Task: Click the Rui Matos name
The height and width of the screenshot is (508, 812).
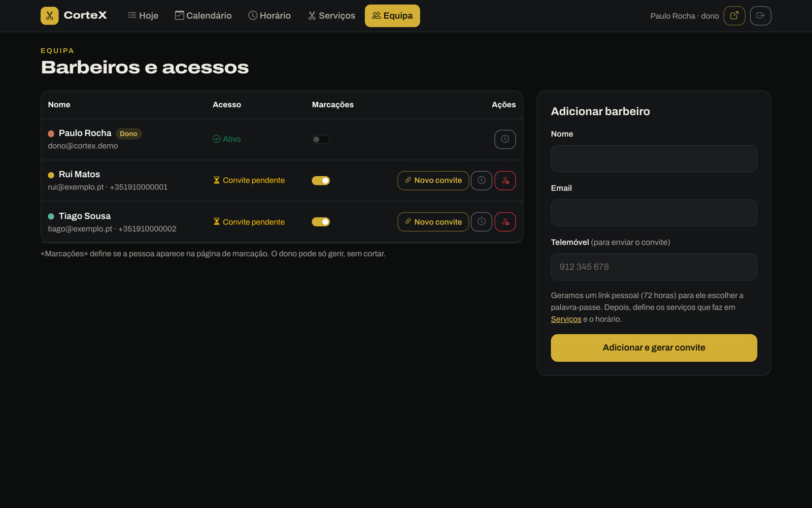Action: click(79, 174)
